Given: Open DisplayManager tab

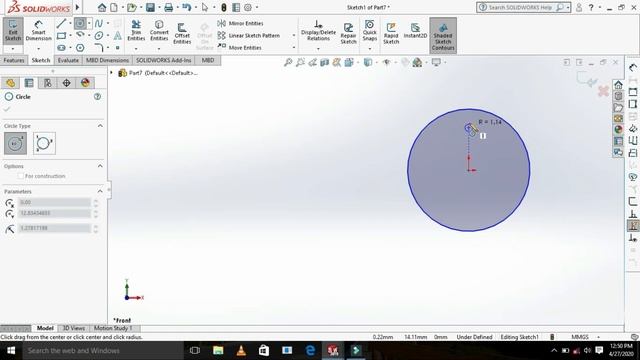Looking at the screenshot, I should 85,83.
